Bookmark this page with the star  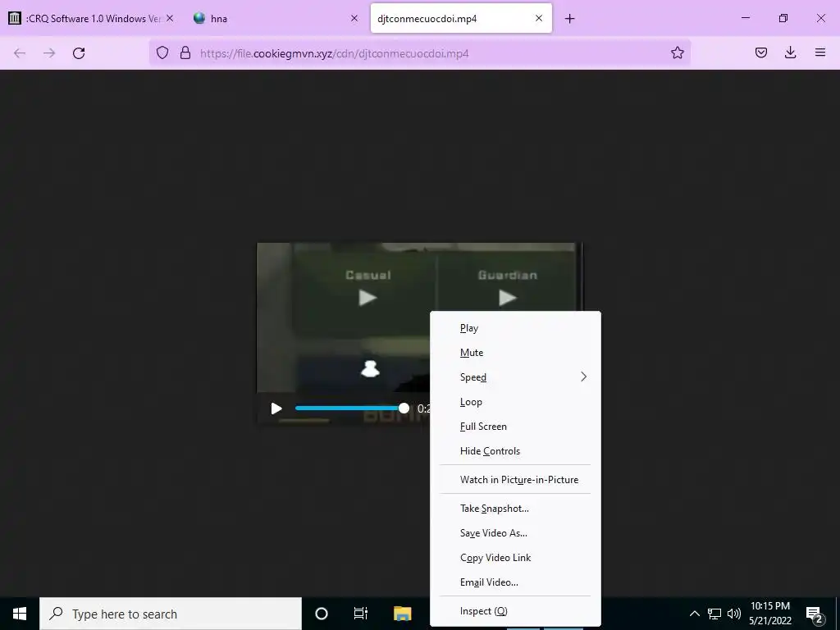pos(677,52)
